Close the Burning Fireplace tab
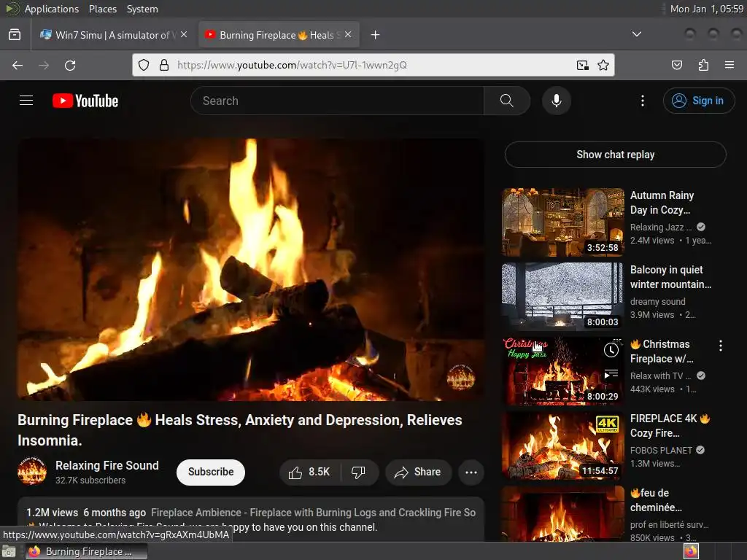 point(348,35)
